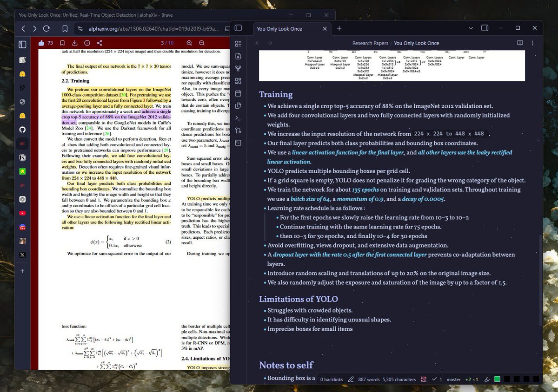Click the alphaxiv.org address bar URL
Viewport: 558px width, 392px height.
tap(153, 29)
